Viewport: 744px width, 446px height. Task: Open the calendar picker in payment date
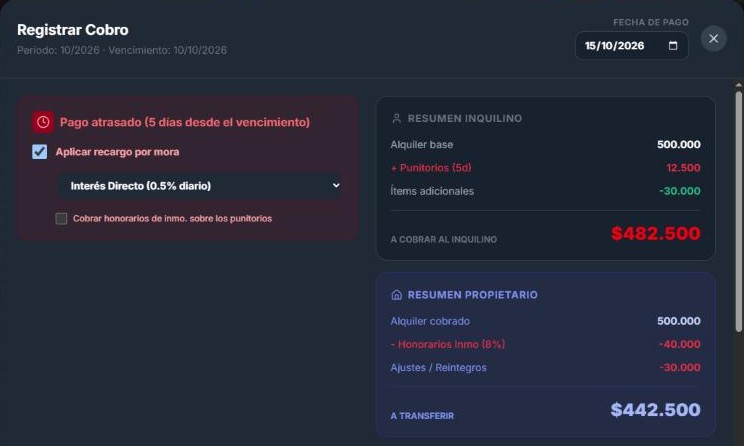click(x=672, y=46)
